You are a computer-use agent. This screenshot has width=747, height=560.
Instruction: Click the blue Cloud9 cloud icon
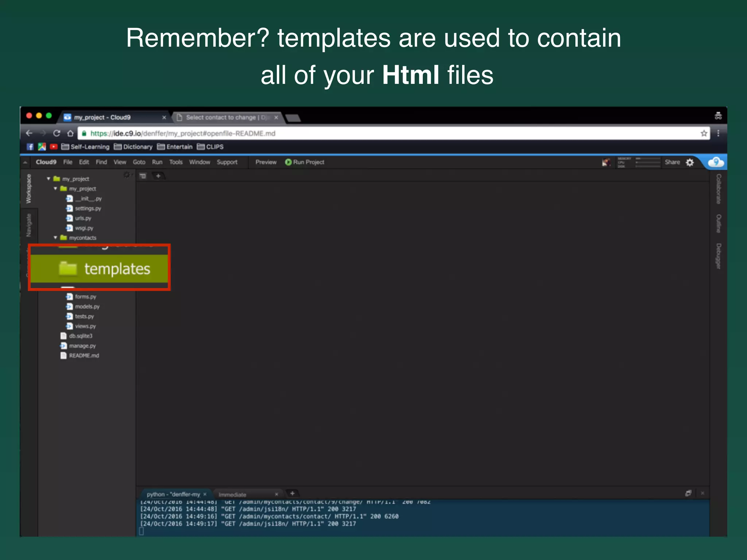(x=716, y=162)
